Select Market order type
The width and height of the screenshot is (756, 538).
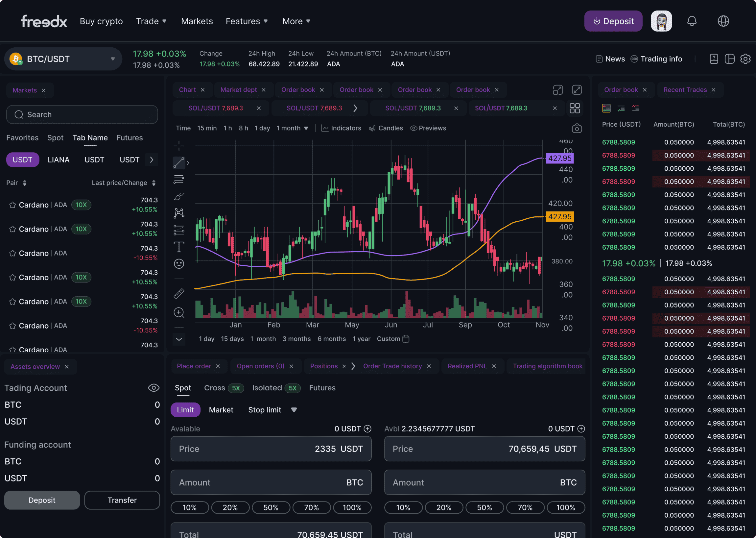(x=221, y=410)
